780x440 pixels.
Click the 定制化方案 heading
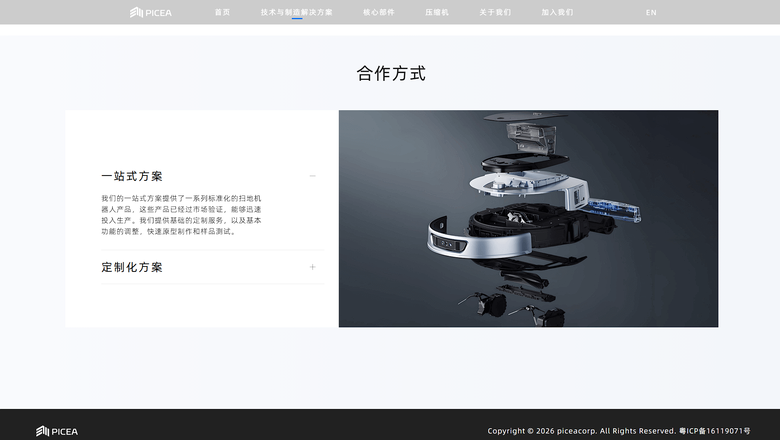coord(132,267)
